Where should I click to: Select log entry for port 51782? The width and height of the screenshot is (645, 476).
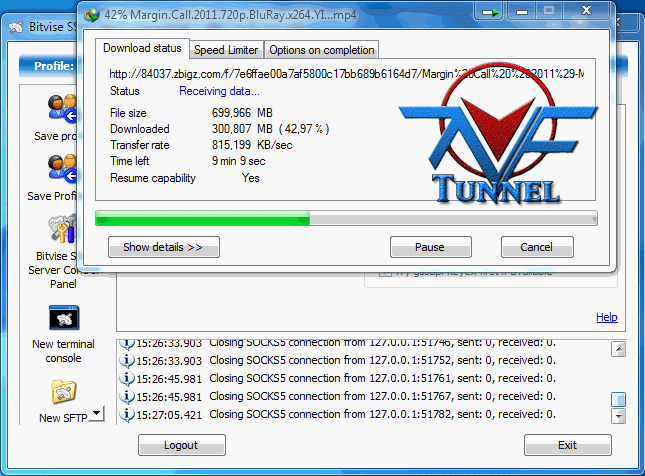pos(337,414)
